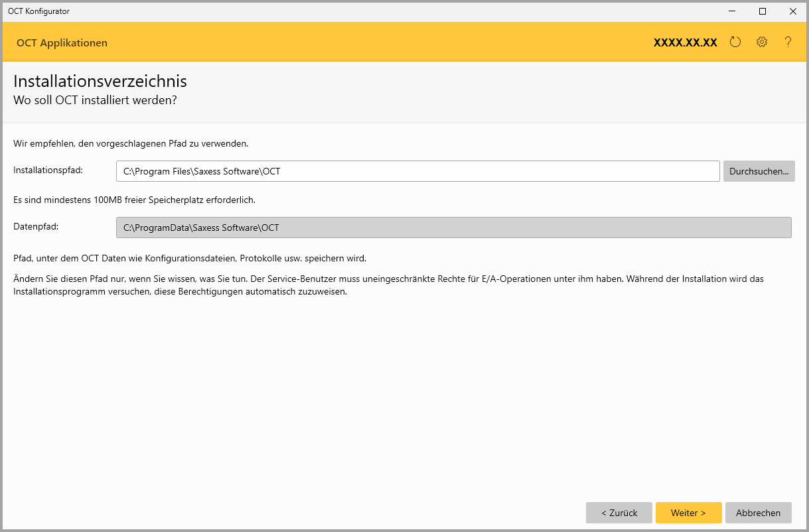Click the XXXX.XX.XX version label
Viewport: 809px width, 532px height.
pos(685,42)
